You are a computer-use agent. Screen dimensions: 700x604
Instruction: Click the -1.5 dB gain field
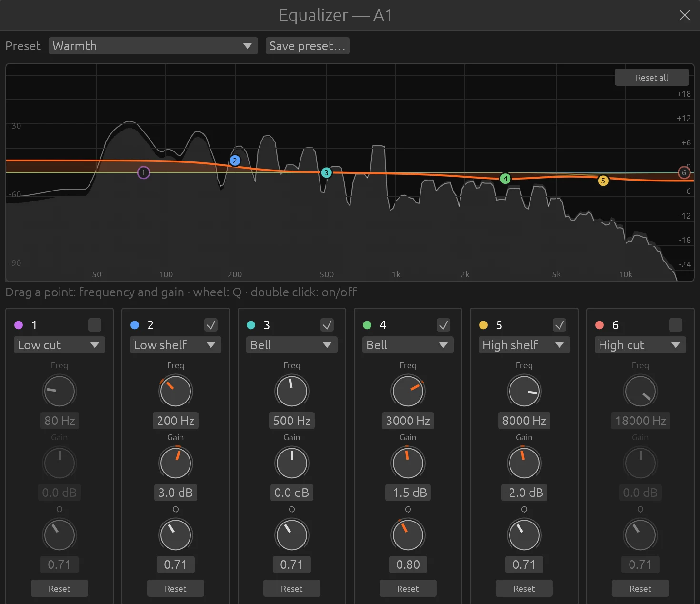coord(408,493)
